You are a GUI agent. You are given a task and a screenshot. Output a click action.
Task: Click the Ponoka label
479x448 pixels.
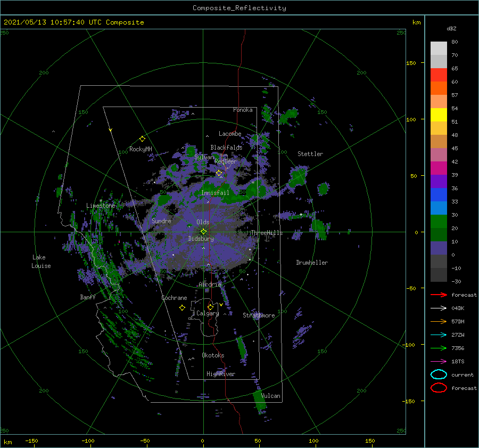coord(243,110)
